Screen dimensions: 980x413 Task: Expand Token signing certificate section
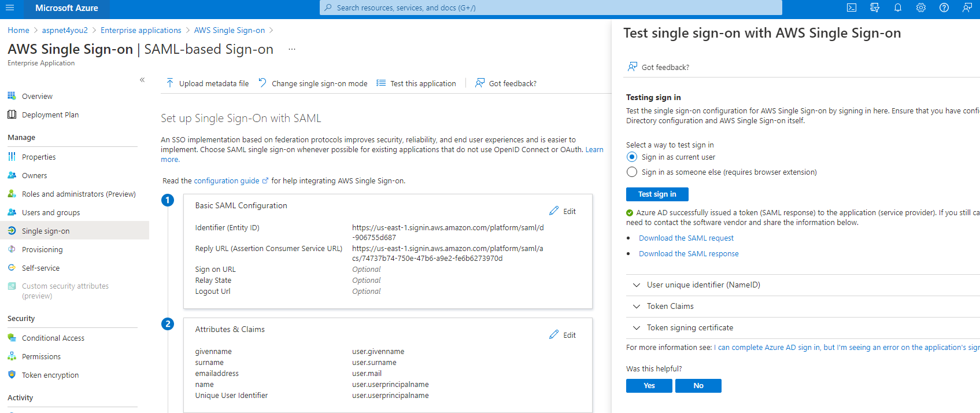(803, 328)
